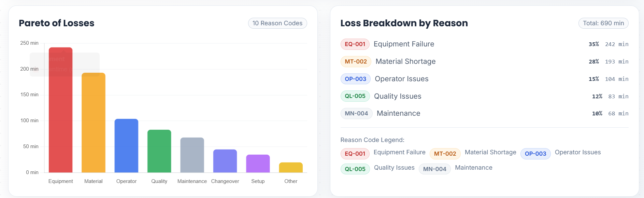Select the QL-005 legend chip

tap(355, 169)
